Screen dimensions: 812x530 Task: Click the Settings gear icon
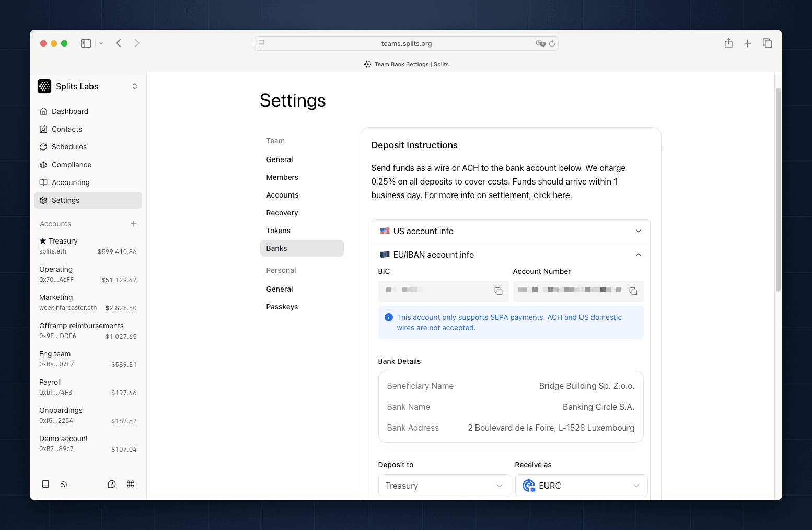coord(44,200)
